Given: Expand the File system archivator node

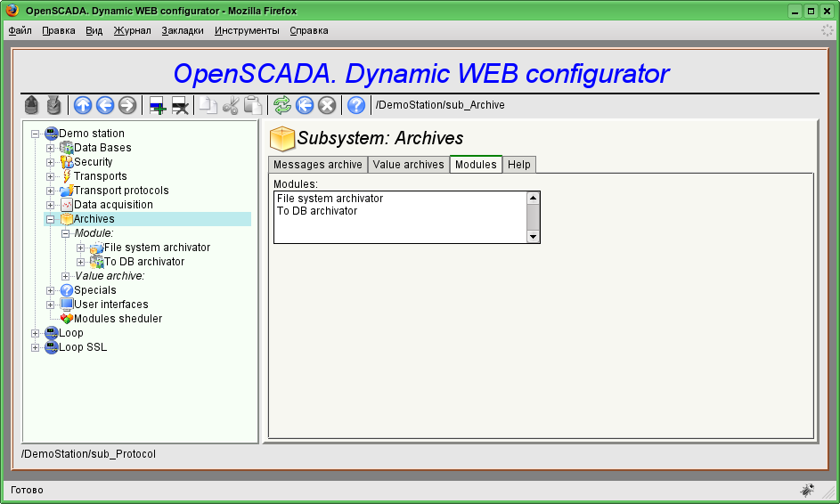Looking at the screenshot, I should click(x=80, y=248).
